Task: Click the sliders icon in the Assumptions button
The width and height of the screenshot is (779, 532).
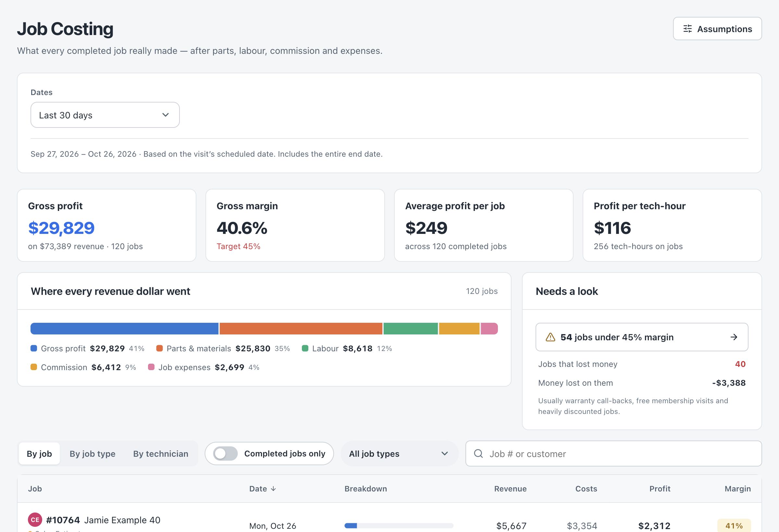Action: (687, 29)
